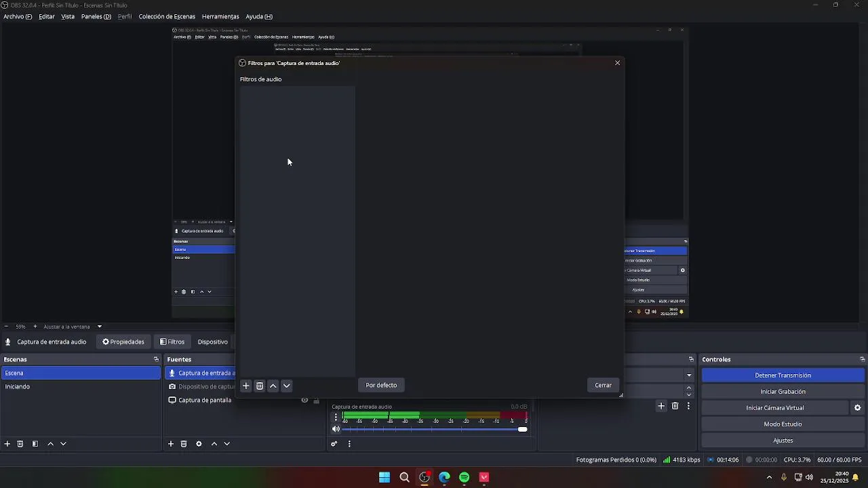Add a scene transition with plus icon
868x488 pixels.
point(661,406)
